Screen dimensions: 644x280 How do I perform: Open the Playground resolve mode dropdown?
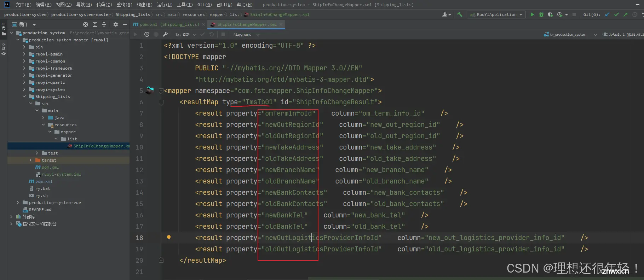coord(246,35)
